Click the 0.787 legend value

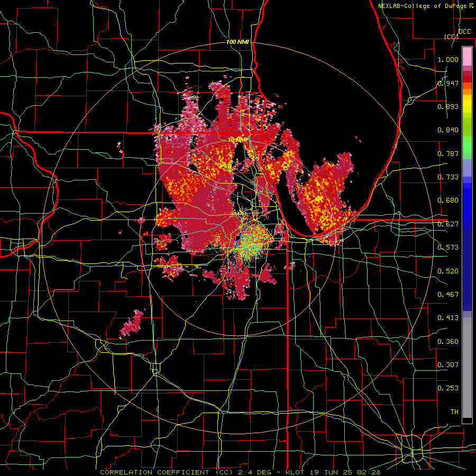(x=448, y=153)
